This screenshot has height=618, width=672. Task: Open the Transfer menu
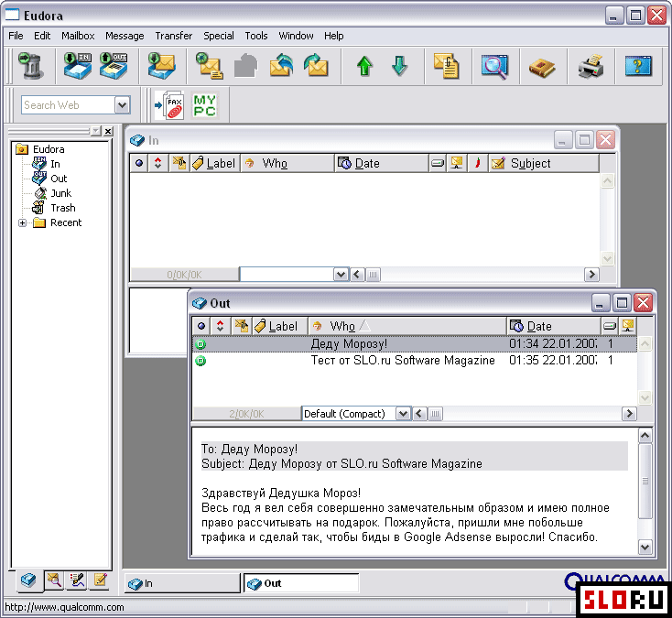(x=174, y=36)
